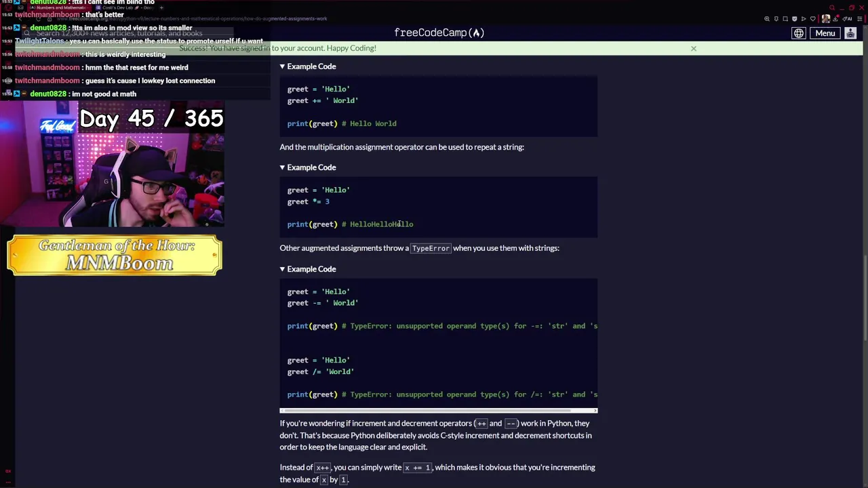This screenshot has height=488, width=868.
Task: Dismiss the signed-in success banner
Action: tap(693, 48)
